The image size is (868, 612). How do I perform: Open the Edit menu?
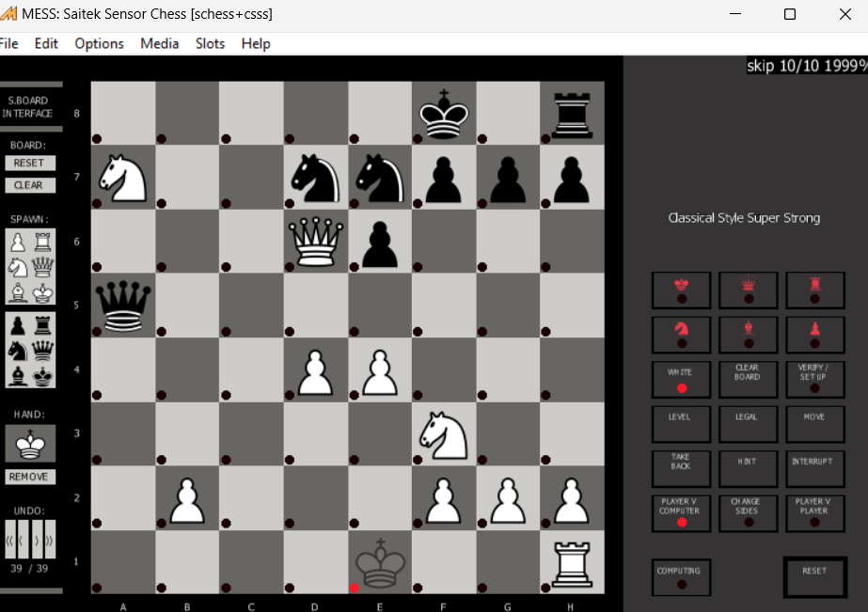tap(46, 43)
